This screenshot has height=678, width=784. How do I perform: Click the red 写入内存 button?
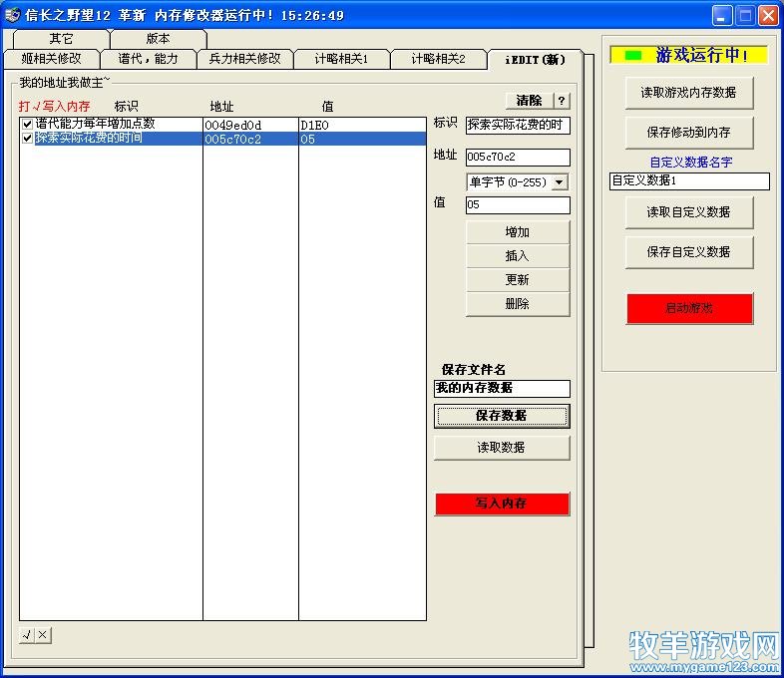tap(502, 504)
